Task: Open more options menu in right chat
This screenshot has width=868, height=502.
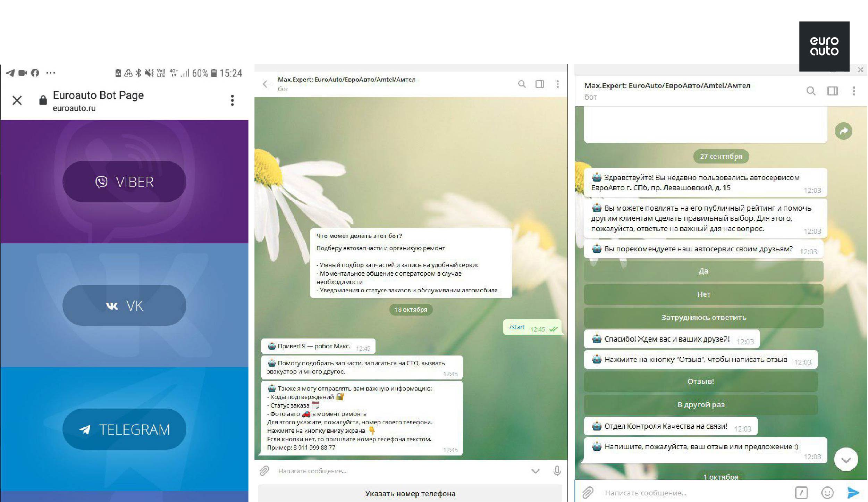Action: point(854,91)
